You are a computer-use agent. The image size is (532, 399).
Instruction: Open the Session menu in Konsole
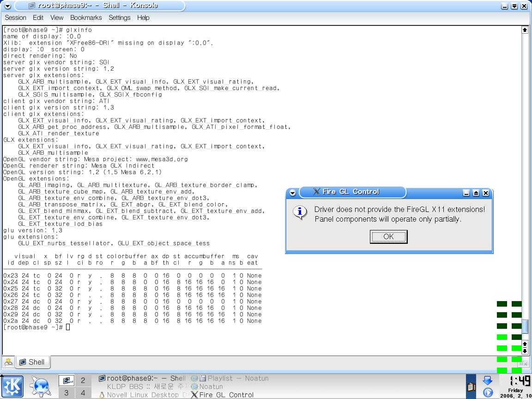pyautogui.click(x=15, y=18)
